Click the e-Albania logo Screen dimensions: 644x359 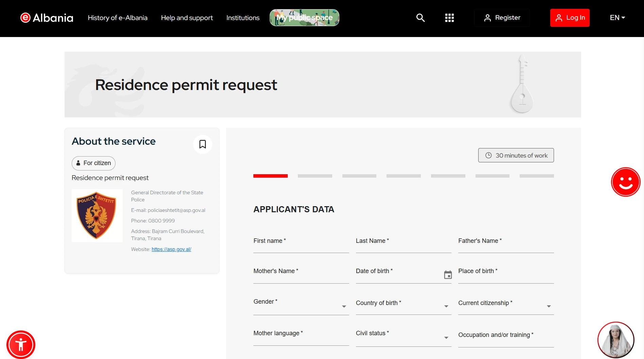pos(47,18)
